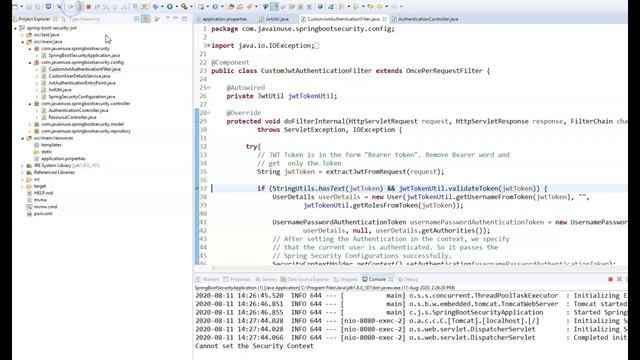Expand the src/test/java folder

23,35
